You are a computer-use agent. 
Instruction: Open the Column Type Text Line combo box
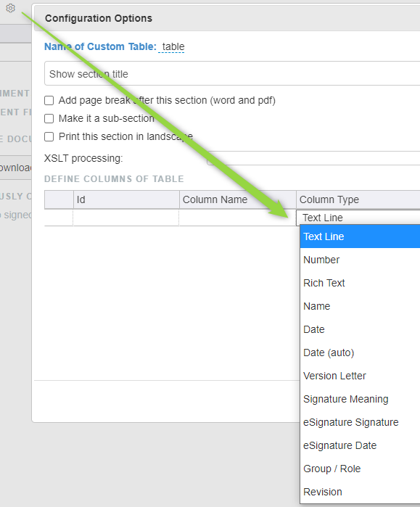(x=358, y=218)
